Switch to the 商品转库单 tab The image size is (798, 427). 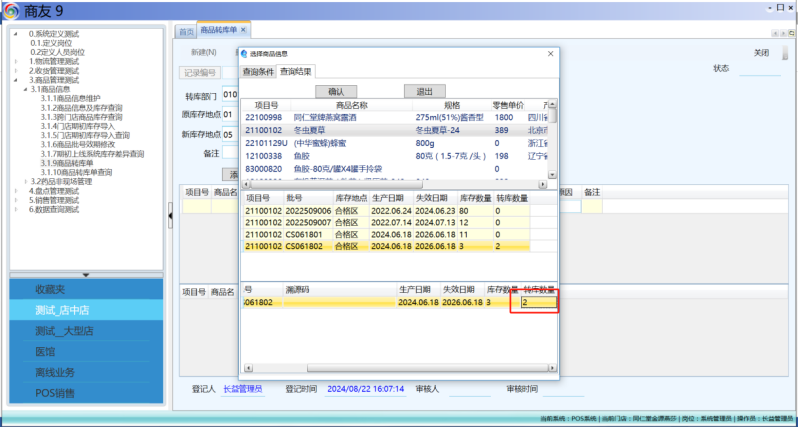tap(218, 30)
